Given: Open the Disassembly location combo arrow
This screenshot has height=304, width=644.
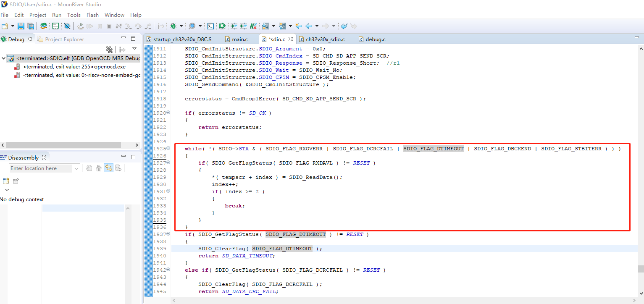Looking at the screenshot, I should (76, 168).
